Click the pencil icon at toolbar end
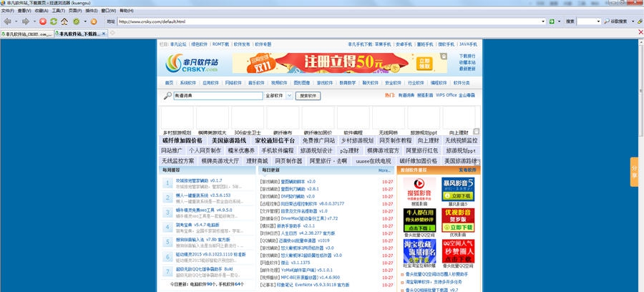 639,21
